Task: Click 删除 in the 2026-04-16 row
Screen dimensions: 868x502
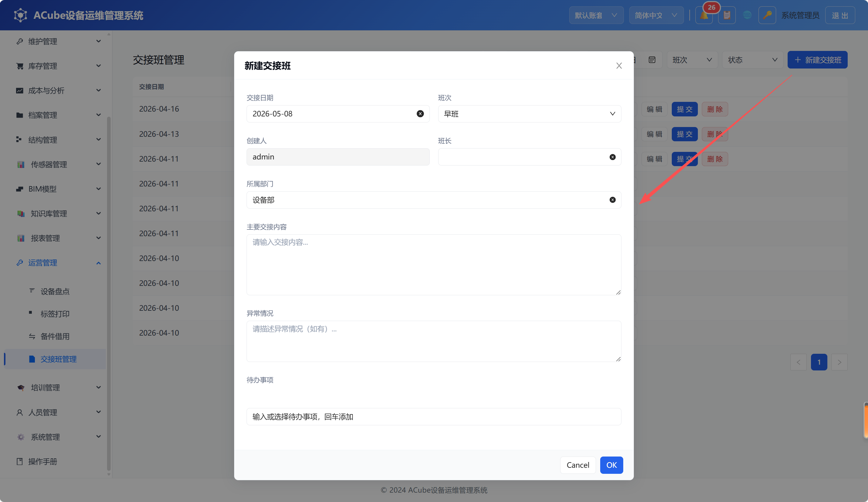Action: [x=715, y=109]
